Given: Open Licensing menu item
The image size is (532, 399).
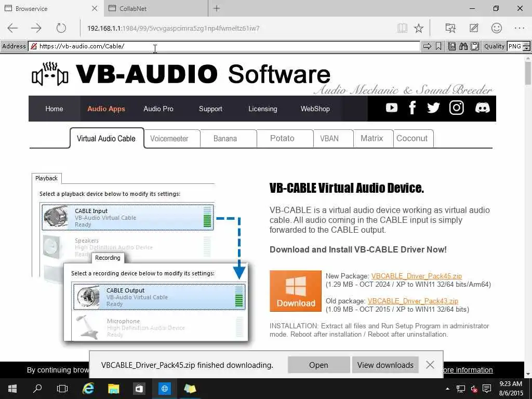Looking at the screenshot, I should (262, 109).
